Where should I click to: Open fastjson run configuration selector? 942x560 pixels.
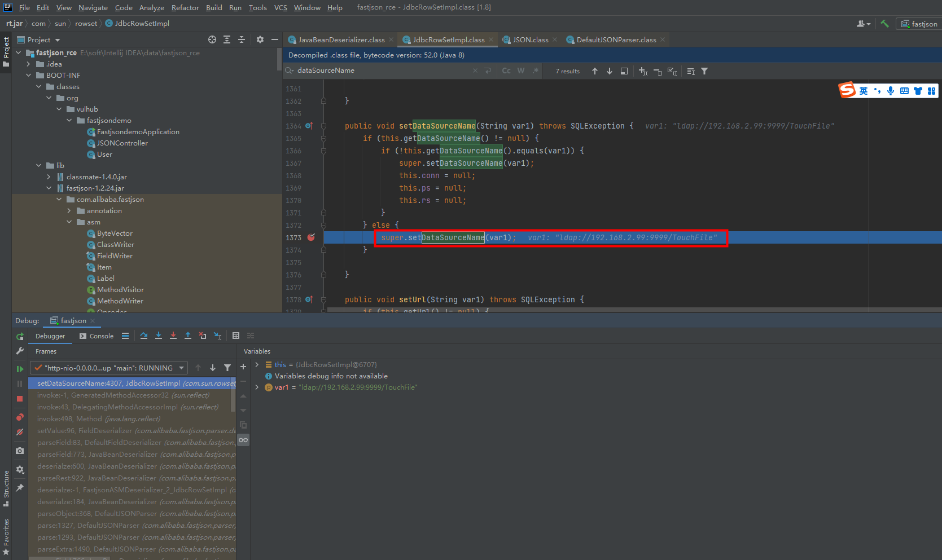click(920, 24)
